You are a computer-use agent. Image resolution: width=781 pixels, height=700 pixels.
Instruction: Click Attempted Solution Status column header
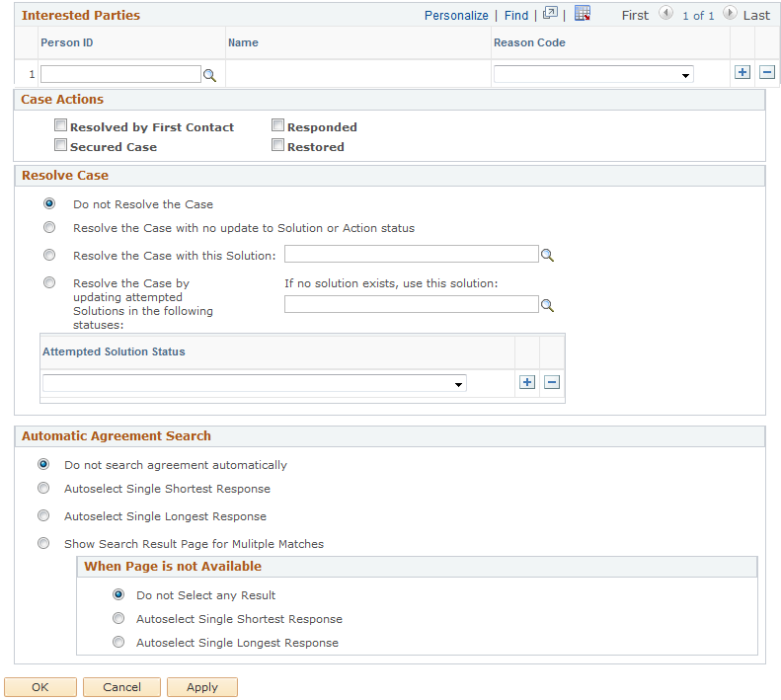[x=114, y=351]
